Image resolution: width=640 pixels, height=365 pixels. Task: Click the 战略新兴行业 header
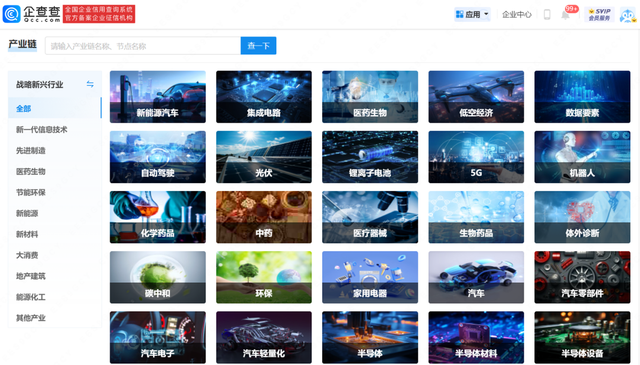40,85
